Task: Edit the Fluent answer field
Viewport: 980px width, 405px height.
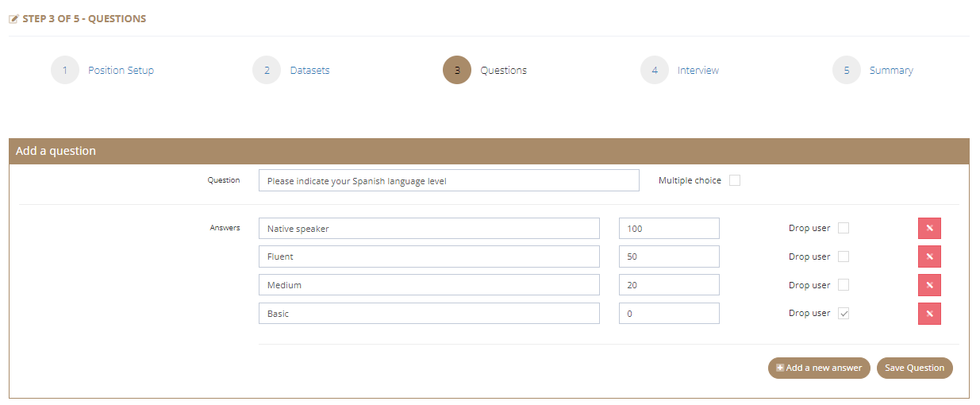Action: point(429,256)
